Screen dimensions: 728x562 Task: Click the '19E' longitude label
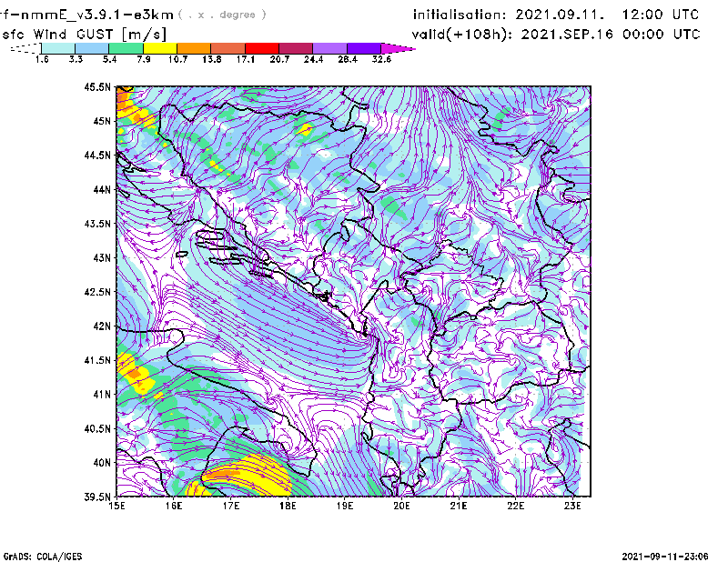(x=345, y=506)
